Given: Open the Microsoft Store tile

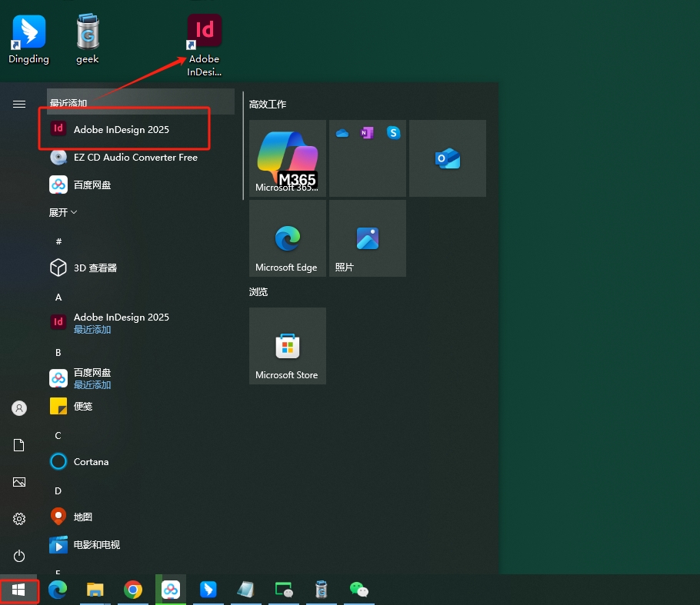Looking at the screenshot, I should coord(287,346).
